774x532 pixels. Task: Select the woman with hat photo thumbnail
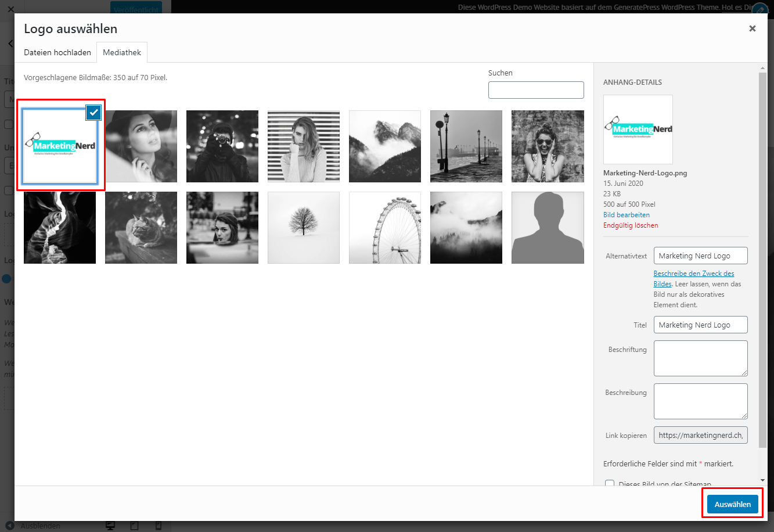[141, 146]
